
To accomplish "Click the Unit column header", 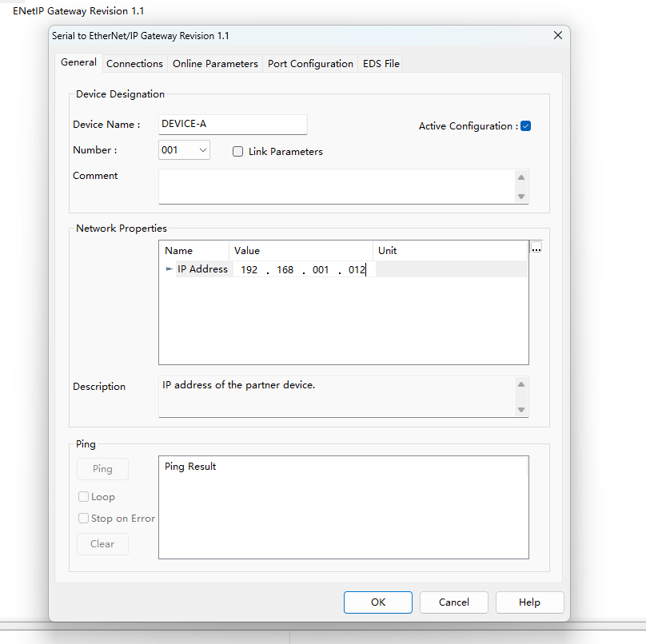I will click(x=450, y=251).
